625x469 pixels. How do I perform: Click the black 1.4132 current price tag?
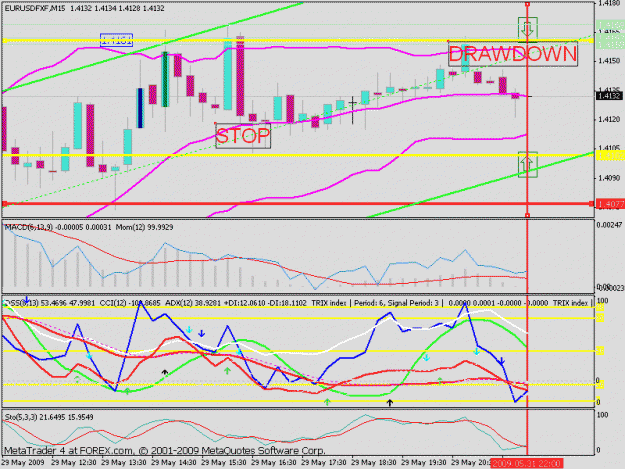click(609, 96)
